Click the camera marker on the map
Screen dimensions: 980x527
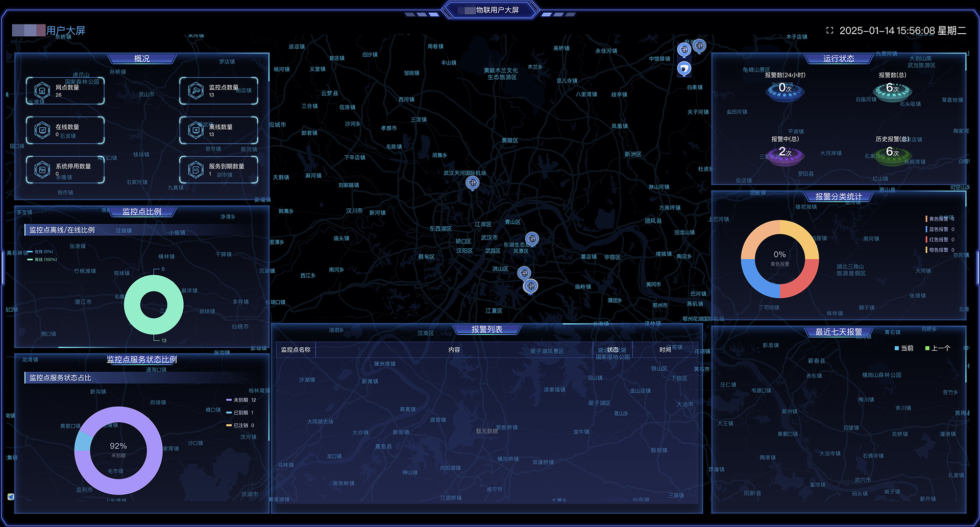[x=684, y=68]
